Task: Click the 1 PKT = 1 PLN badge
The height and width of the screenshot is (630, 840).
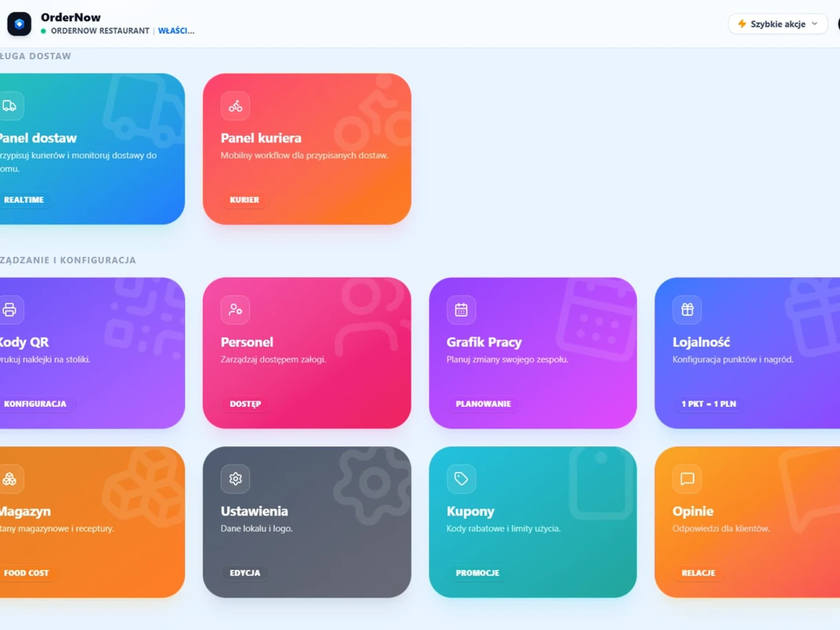Action: [709, 404]
